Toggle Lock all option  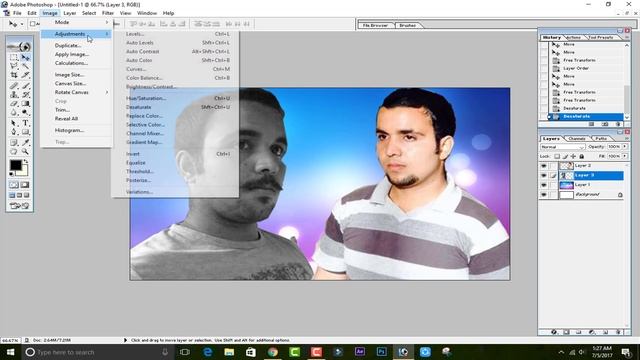pos(581,156)
